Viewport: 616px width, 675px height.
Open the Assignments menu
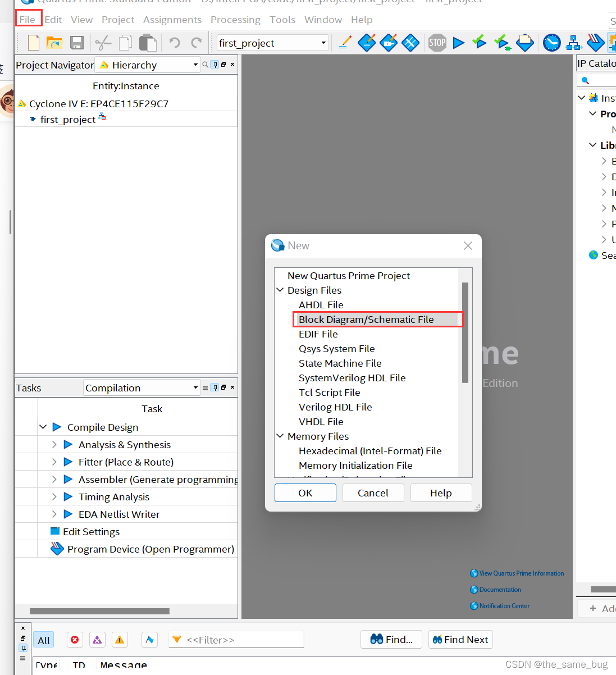(172, 20)
